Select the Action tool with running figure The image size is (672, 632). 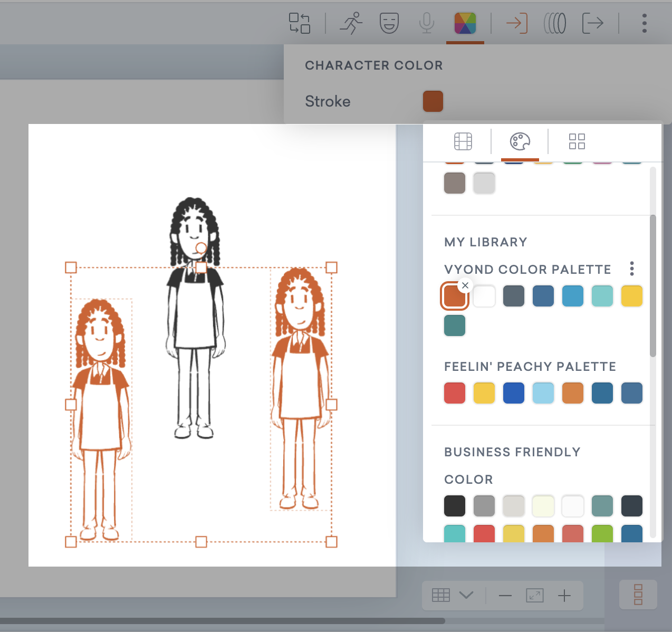coord(351,23)
